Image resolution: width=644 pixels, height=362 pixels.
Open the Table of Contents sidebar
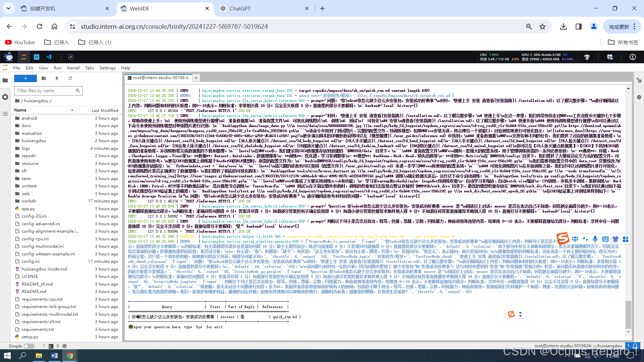click(5, 114)
